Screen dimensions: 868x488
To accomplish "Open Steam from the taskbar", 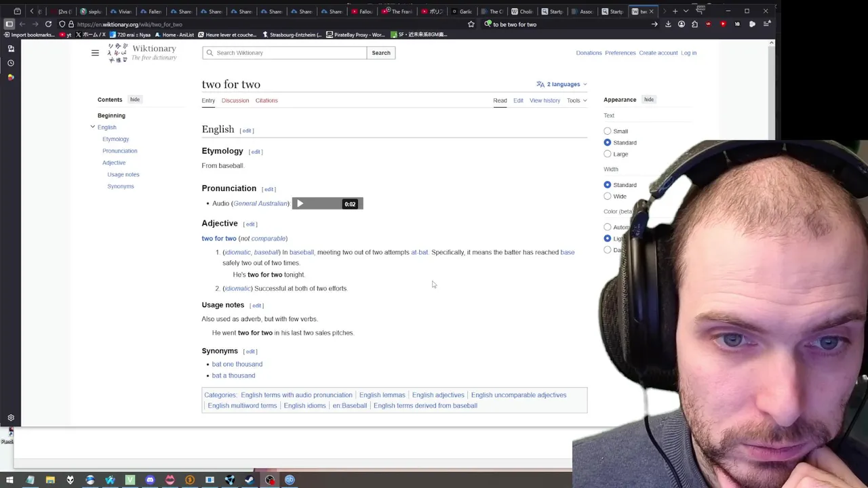I will [250, 480].
